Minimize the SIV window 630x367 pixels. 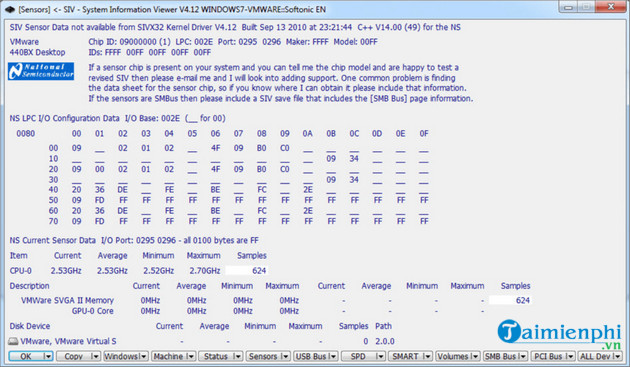click(x=568, y=7)
